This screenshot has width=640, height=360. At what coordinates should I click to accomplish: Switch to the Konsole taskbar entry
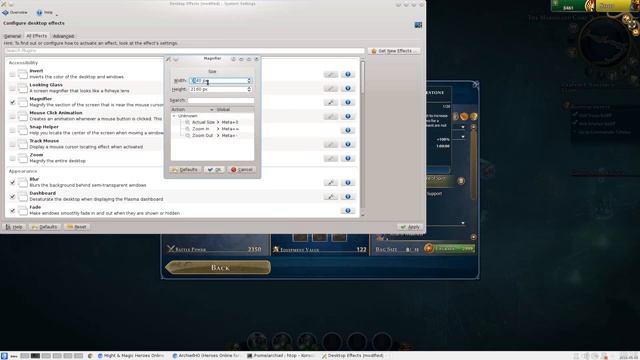[x=281, y=356]
